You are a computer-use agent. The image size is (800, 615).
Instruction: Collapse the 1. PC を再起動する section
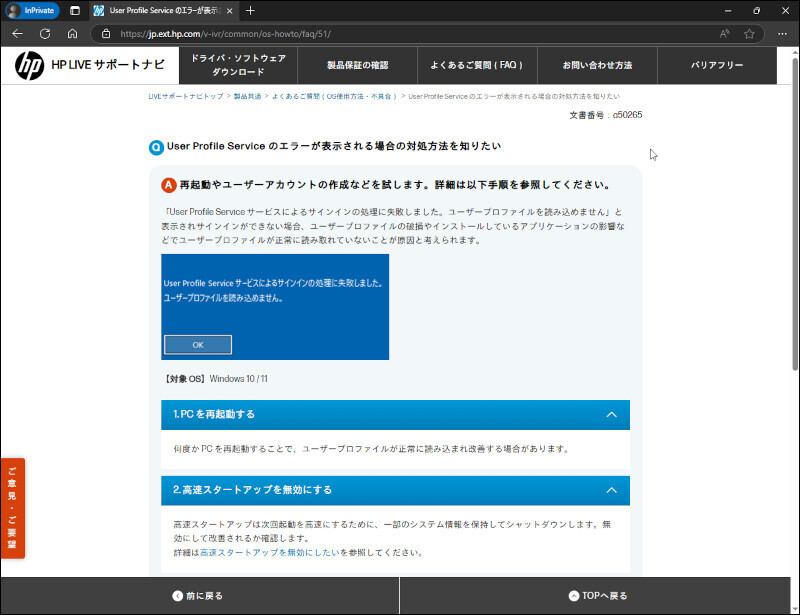click(395, 414)
